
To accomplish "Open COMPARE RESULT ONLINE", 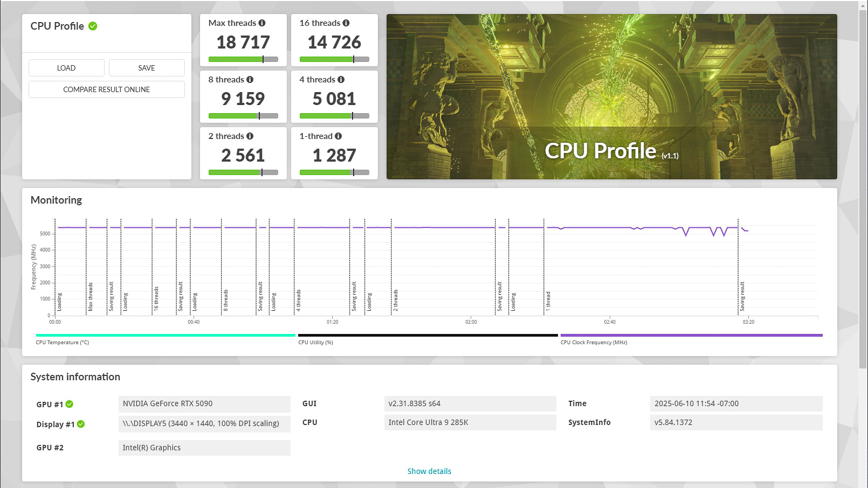I will point(106,89).
